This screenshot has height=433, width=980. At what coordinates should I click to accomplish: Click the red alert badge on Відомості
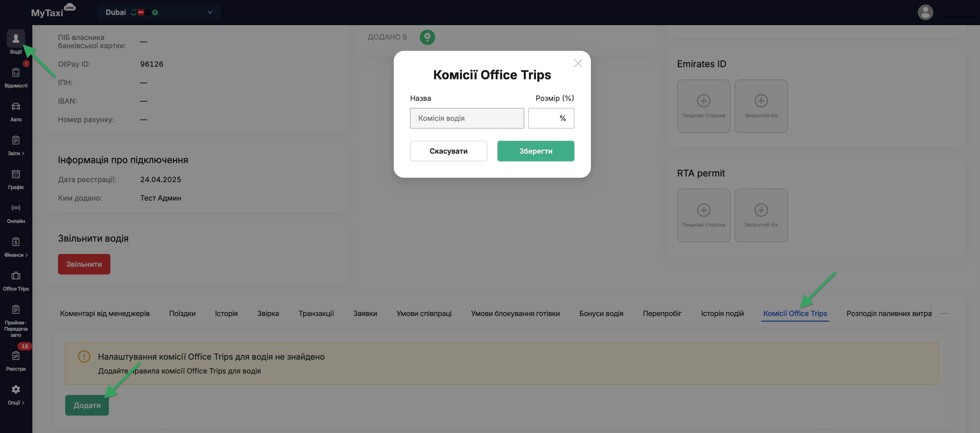pos(25,63)
